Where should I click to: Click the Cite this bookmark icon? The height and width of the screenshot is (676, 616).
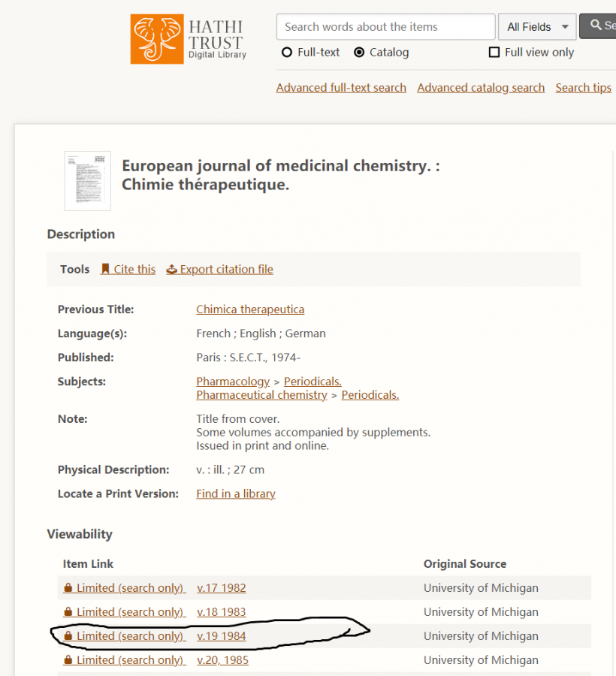(x=106, y=269)
